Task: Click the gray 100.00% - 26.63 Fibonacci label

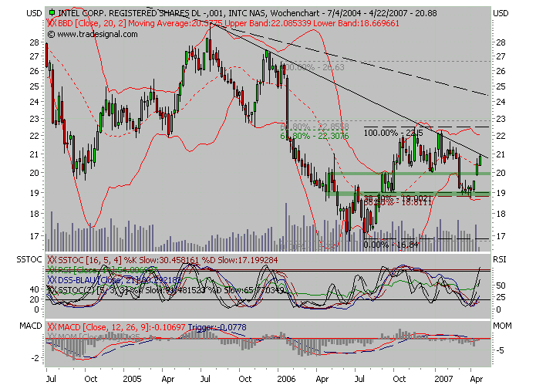Action: coord(314,67)
